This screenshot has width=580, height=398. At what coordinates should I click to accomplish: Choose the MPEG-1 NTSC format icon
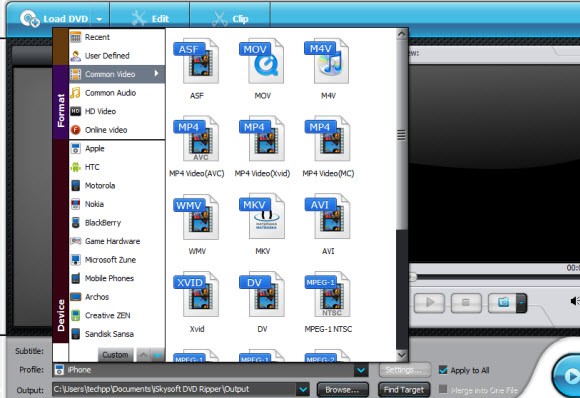point(328,294)
